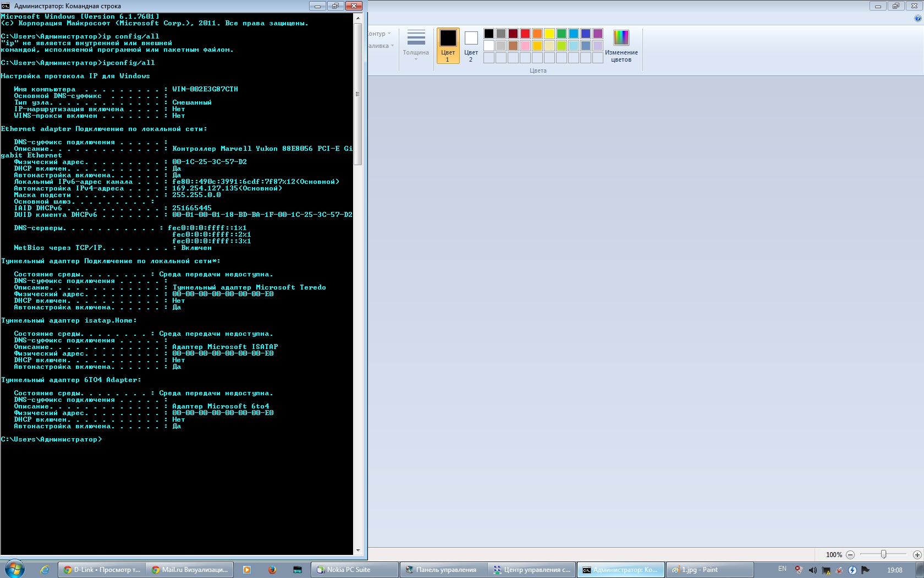The image size is (924, 578).
Task: Click the taskbar clock showing 19:08
Action: 894,570
